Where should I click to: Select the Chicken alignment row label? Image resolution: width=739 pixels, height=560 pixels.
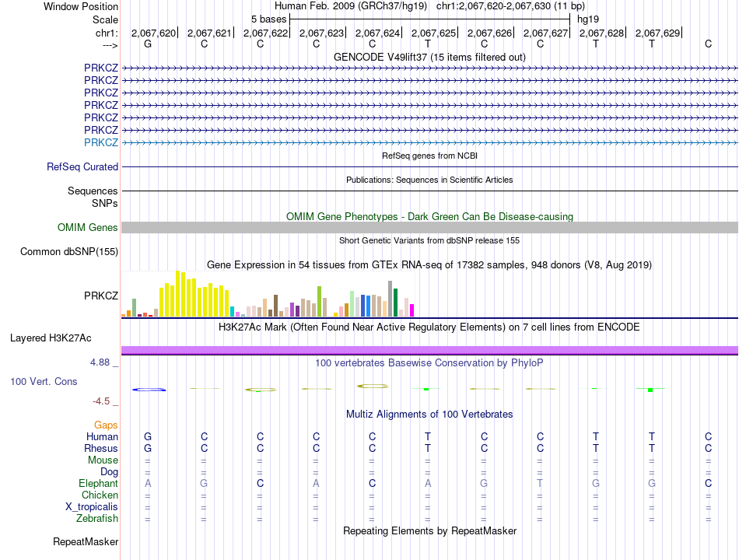pyautogui.click(x=100, y=495)
